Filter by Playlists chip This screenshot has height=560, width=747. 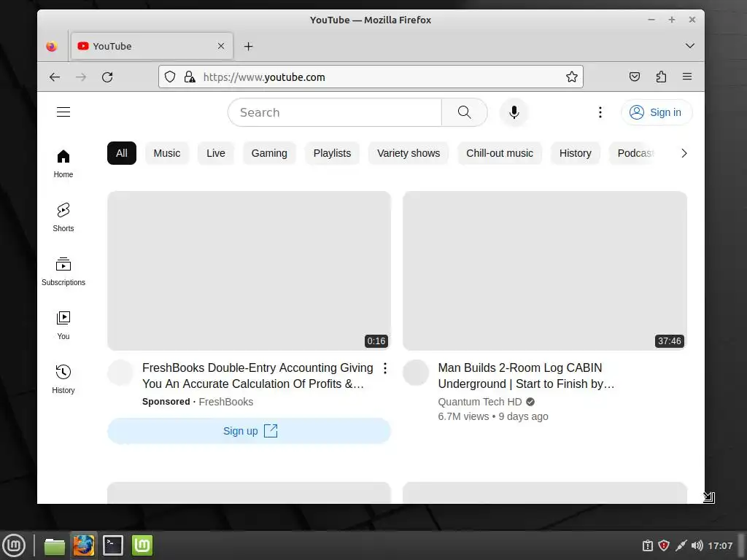click(x=332, y=153)
